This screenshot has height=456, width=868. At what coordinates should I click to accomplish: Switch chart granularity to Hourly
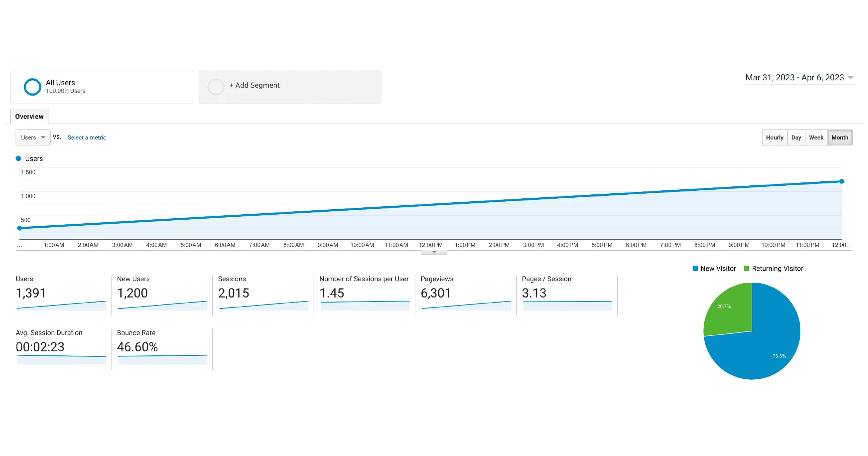(x=774, y=138)
